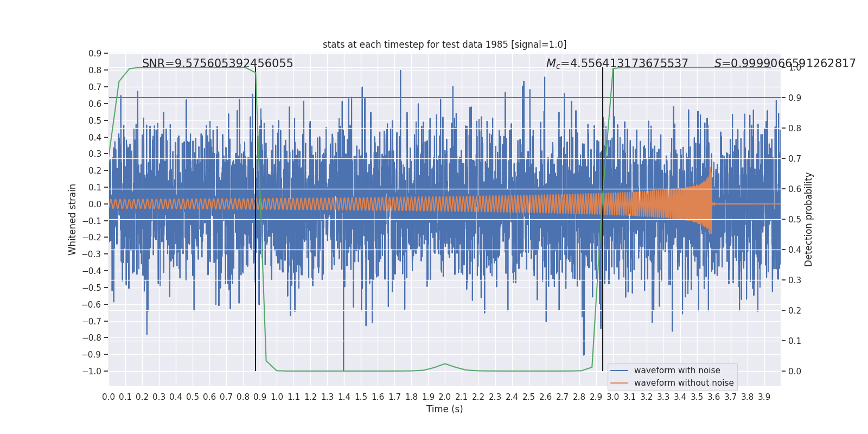This screenshot has width=868, height=434.
Task: Click the 'Whitened strain' y-axis label
Action: coord(73,219)
